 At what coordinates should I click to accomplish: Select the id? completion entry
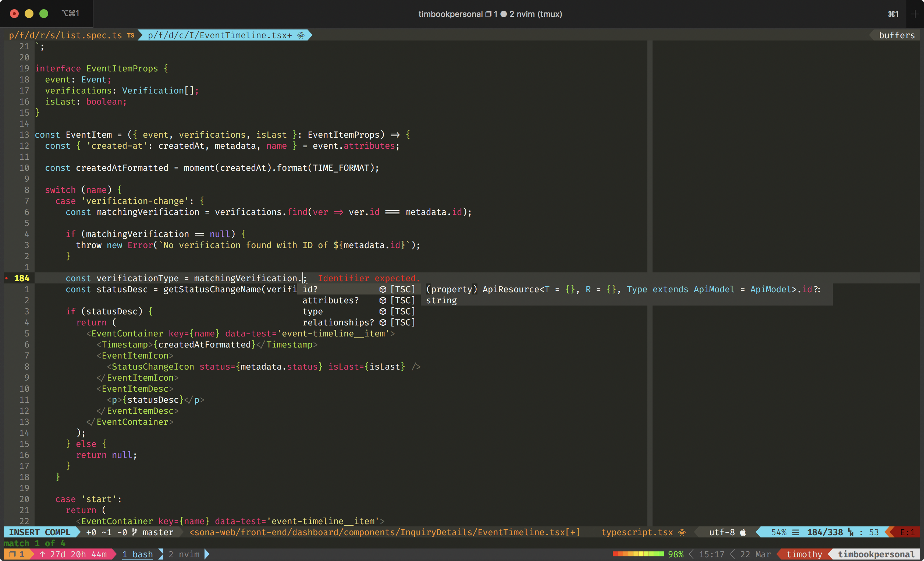[x=310, y=289]
